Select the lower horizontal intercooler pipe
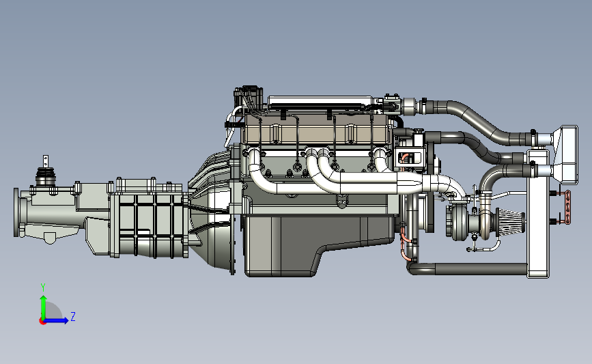 click(x=468, y=269)
